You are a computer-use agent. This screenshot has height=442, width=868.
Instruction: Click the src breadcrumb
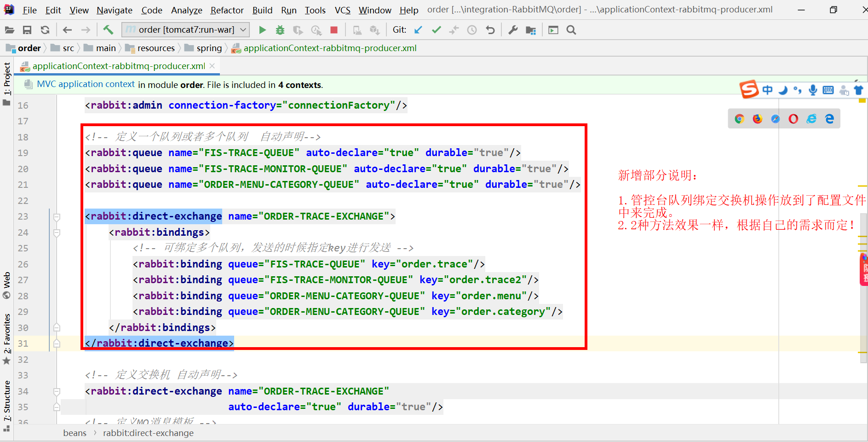[x=63, y=48]
